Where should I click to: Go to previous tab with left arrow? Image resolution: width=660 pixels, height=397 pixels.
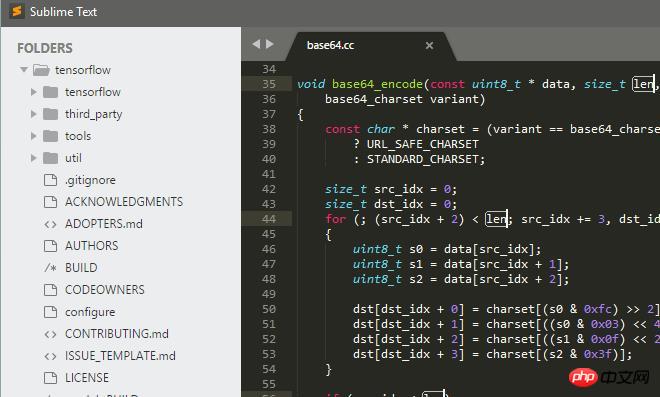click(x=256, y=44)
